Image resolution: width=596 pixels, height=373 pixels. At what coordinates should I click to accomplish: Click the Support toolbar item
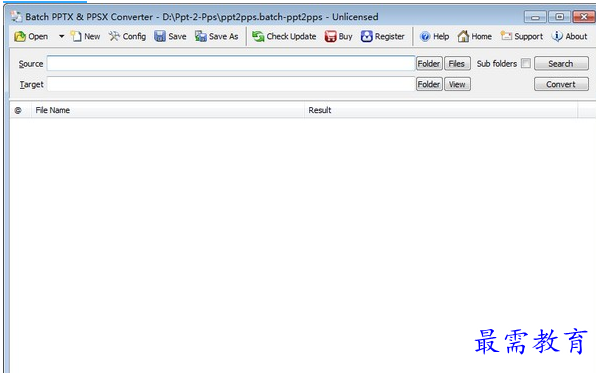pos(522,37)
